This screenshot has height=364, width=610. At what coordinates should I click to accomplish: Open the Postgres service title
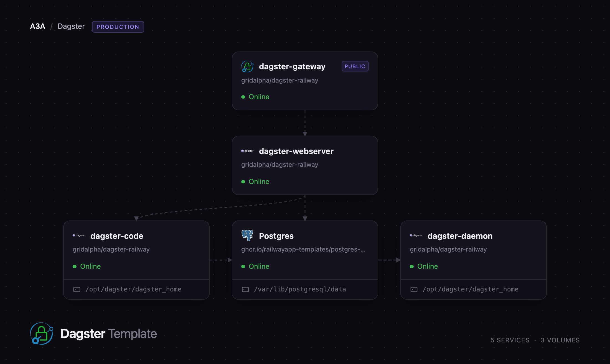[276, 236]
